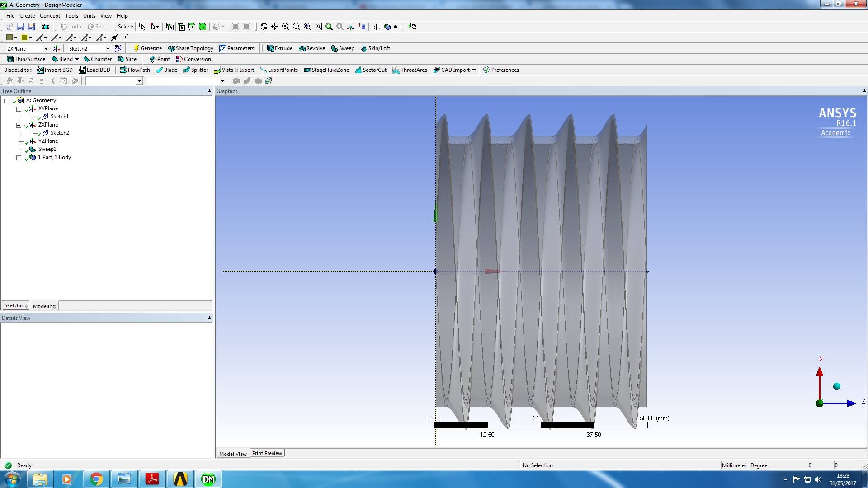Select the Extrude tool
The width and height of the screenshot is (868, 488).
pos(280,48)
